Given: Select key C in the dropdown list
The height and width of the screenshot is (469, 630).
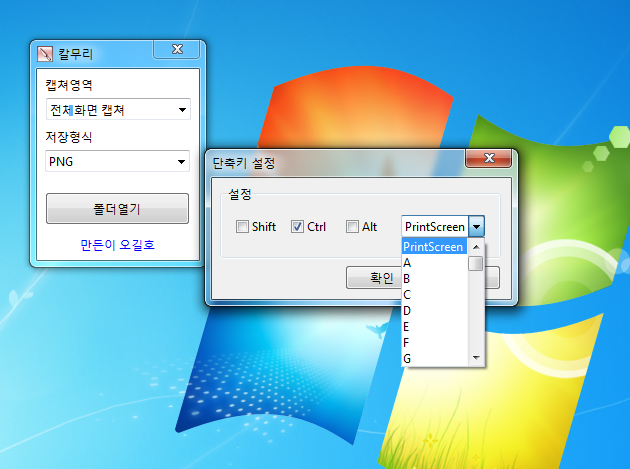Looking at the screenshot, I should click(x=434, y=295).
